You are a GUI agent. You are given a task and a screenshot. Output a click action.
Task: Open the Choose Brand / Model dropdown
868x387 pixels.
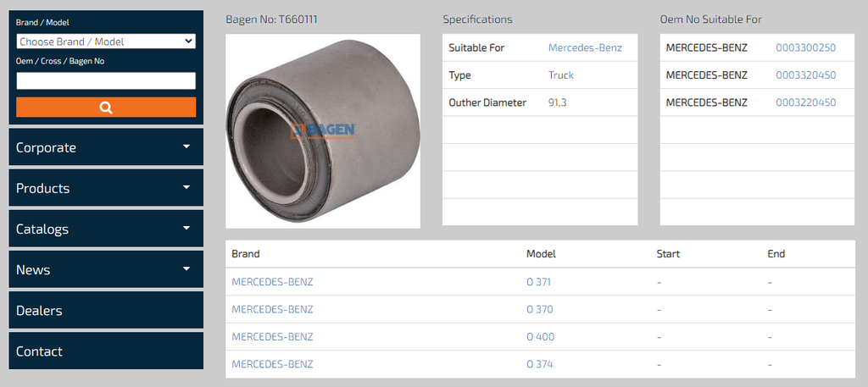tap(106, 41)
